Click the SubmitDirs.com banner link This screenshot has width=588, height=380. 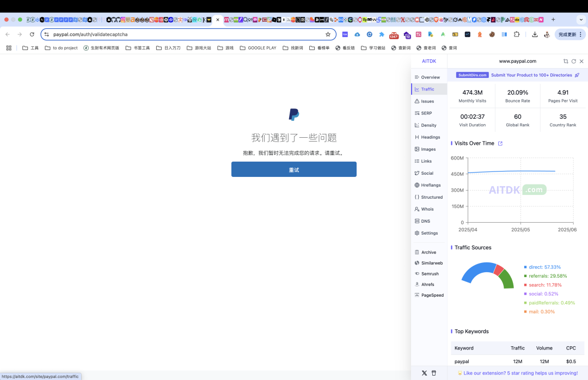tap(518, 75)
